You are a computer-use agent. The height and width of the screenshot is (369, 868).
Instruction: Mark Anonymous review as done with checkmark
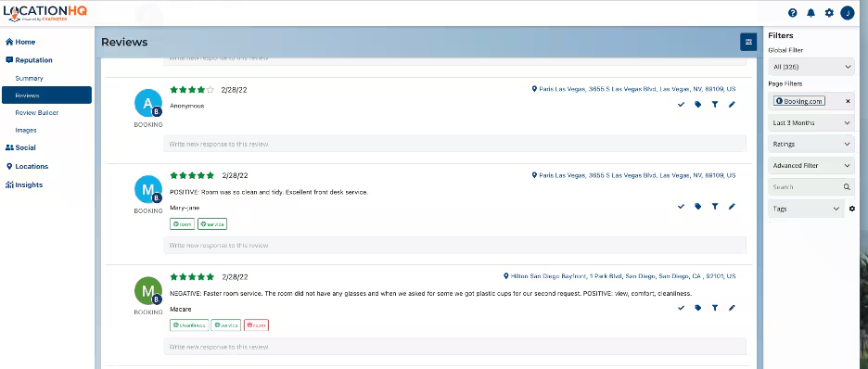point(681,104)
